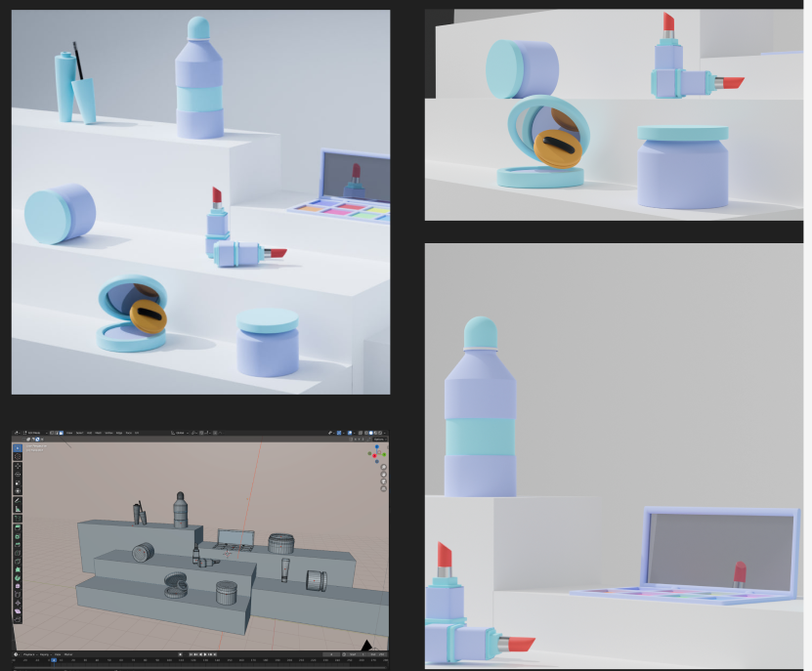Open the pivot point dropdown

tap(194, 433)
